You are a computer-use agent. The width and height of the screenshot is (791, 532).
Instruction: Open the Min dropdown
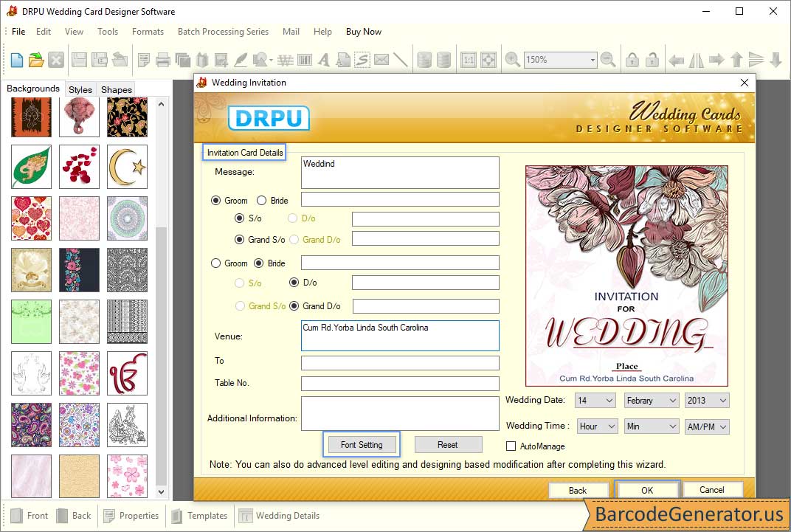point(652,426)
